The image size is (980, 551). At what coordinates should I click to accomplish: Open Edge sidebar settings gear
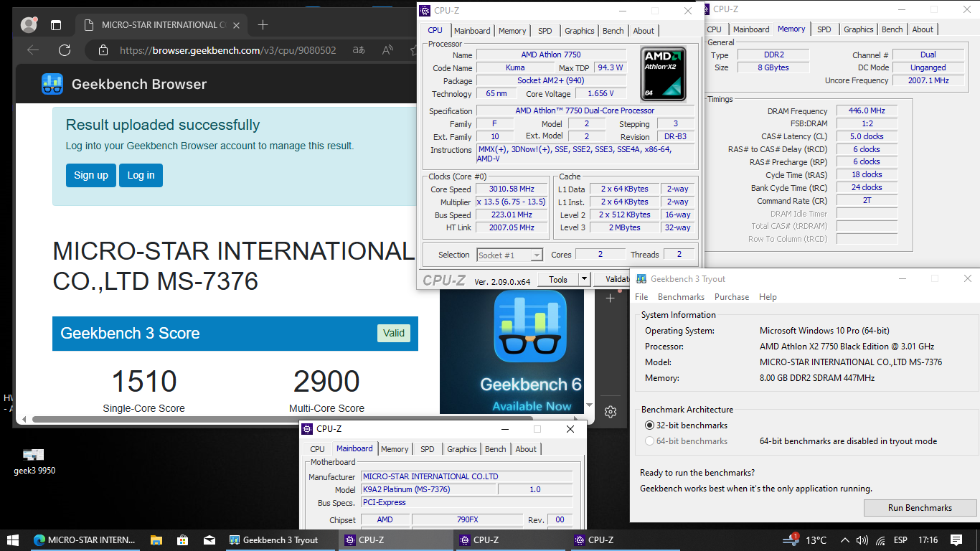pos(611,412)
